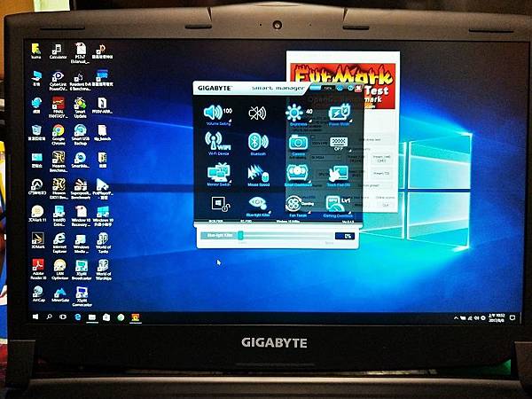
Task: Open FINAL FANTASY benchmark shortcut
Action: click(58, 107)
